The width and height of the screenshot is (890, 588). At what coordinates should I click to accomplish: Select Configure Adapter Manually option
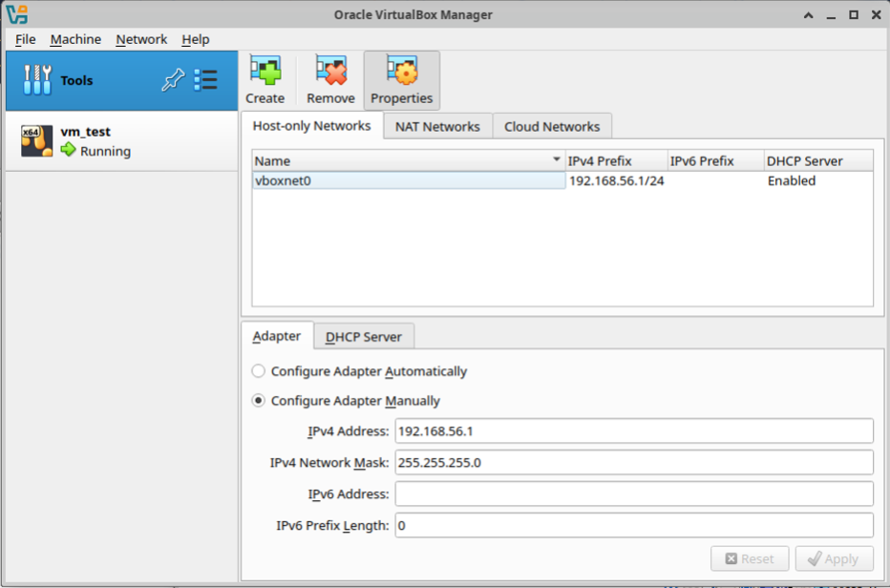258,401
